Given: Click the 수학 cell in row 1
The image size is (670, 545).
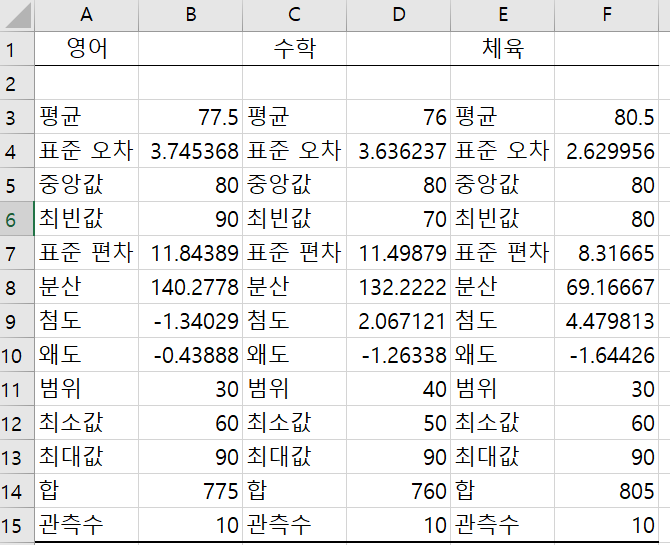Looking at the screenshot, I should pos(294,49).
